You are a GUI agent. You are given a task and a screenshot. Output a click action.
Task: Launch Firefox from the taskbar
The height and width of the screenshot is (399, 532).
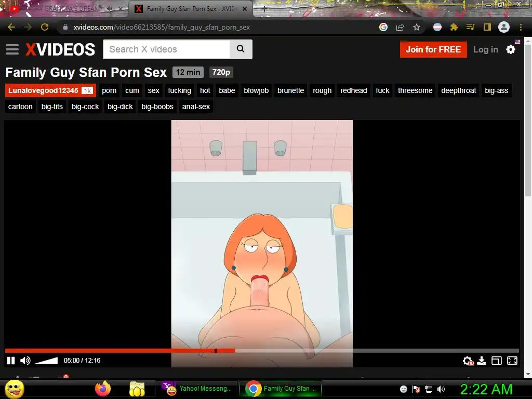pyautogui.click(x=103, y=389)
